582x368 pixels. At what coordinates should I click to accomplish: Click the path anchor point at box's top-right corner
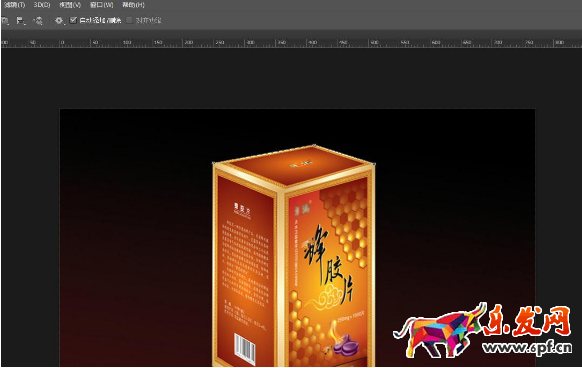click(x=374, y=163)
